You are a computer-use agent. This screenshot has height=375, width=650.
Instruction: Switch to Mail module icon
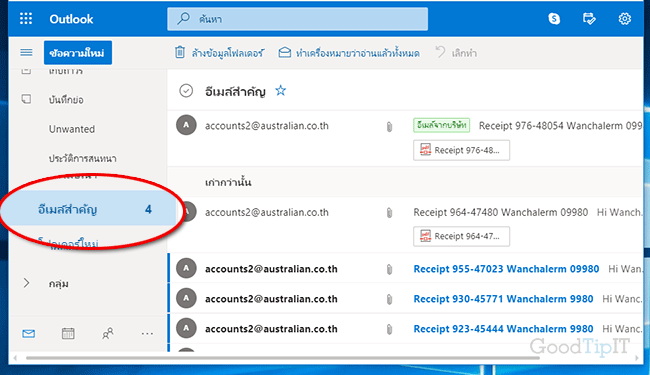[x=28, y=334]
